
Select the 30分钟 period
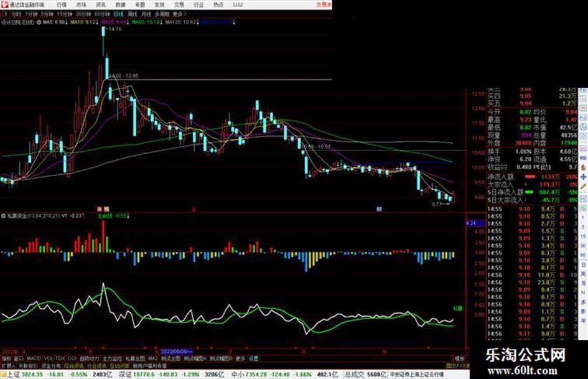[83, 14]
